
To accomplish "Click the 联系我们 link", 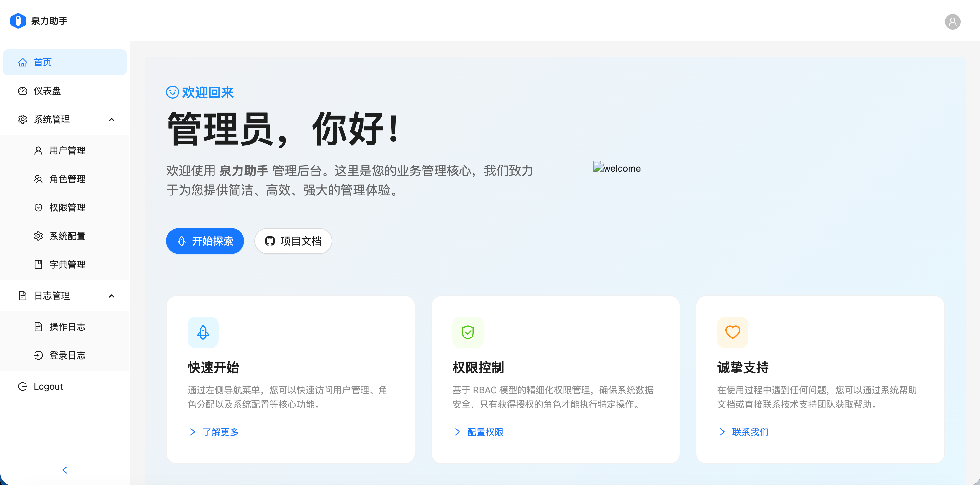I will click(x=750, y=432).
